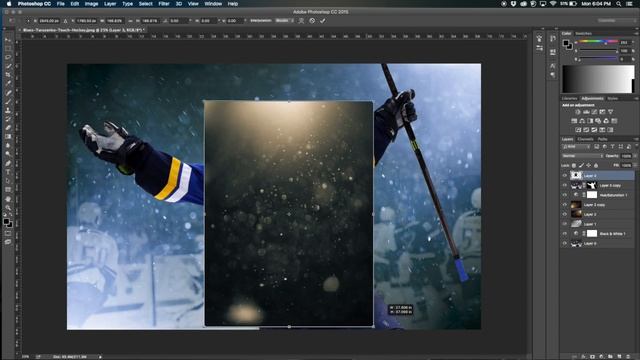
Task: Select the Lasso tool
Action: click(x=8, y=58)
